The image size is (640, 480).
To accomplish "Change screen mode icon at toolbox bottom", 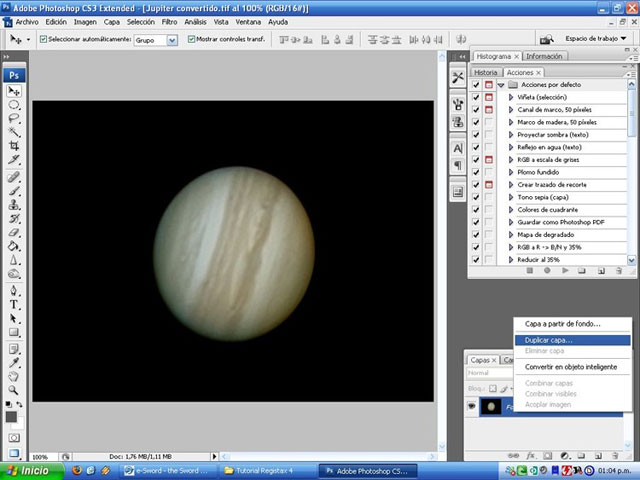I will click(x=14, y=453).
